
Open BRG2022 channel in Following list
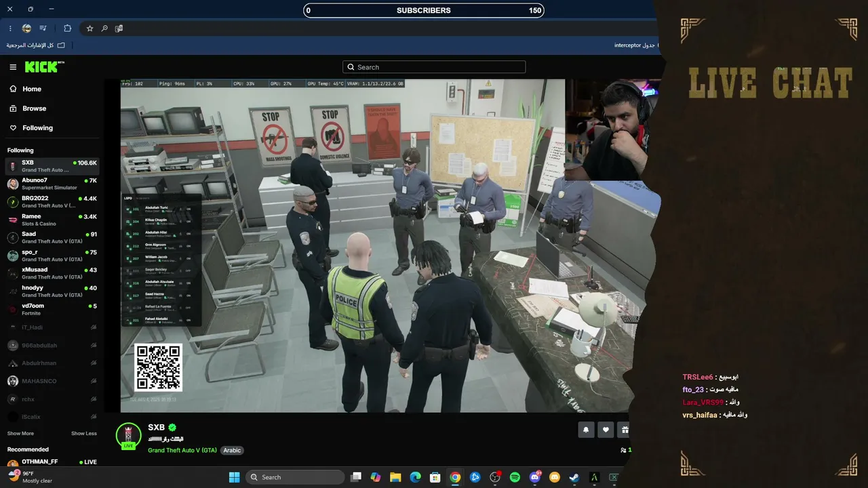coord(52,201)
